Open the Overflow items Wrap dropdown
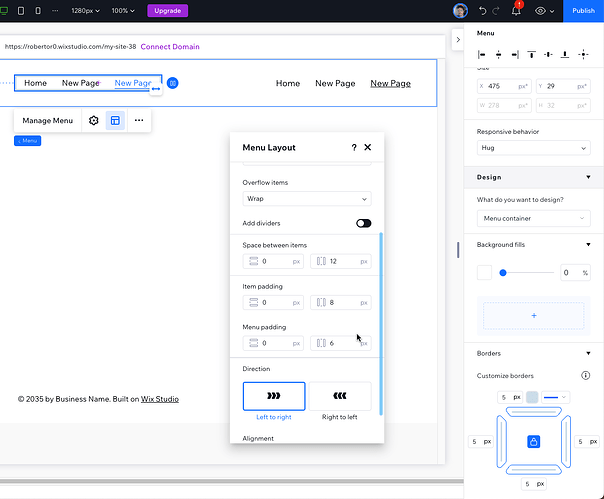The image size is (604, 499). [307, 199]
